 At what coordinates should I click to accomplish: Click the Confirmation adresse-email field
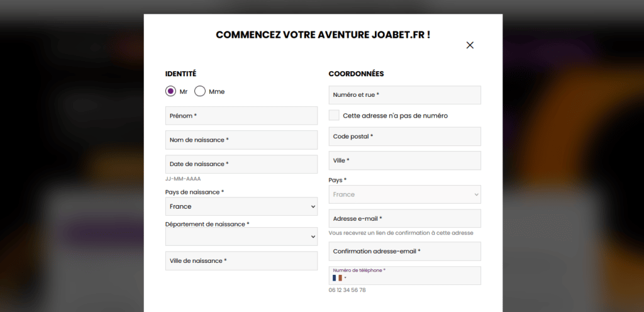pyautogui.click(x=404, y=251)
